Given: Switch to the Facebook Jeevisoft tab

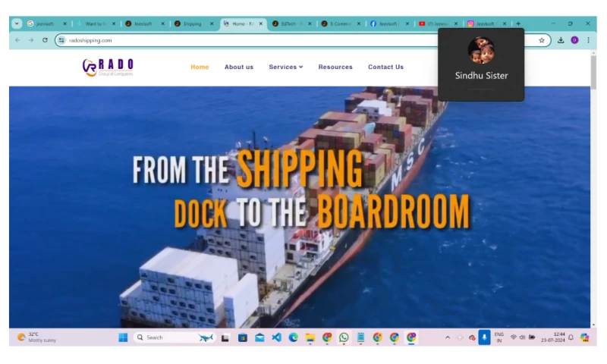Looking at the screenshot, I should click(389, 24).
